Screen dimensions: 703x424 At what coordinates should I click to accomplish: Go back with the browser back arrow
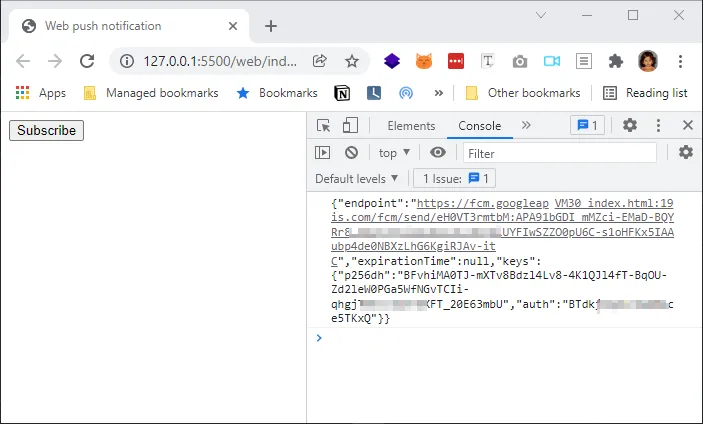pyautogui.click(x=23, y=61)
